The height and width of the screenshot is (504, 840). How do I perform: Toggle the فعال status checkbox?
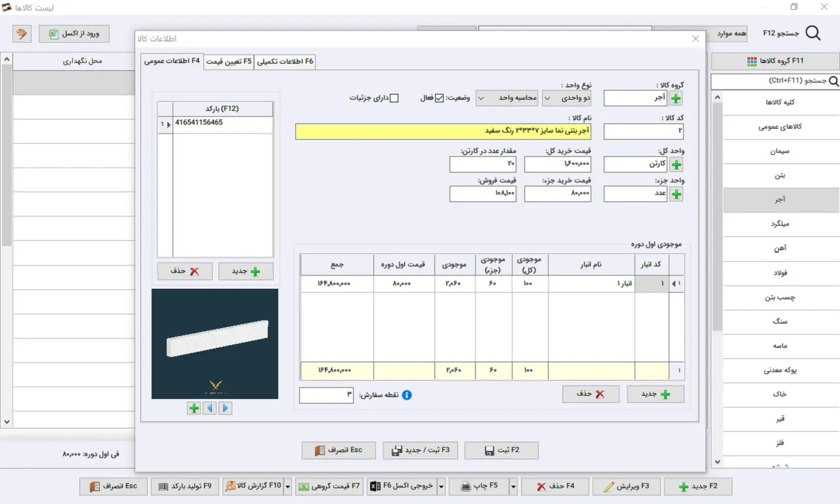(x=440, y=98)
